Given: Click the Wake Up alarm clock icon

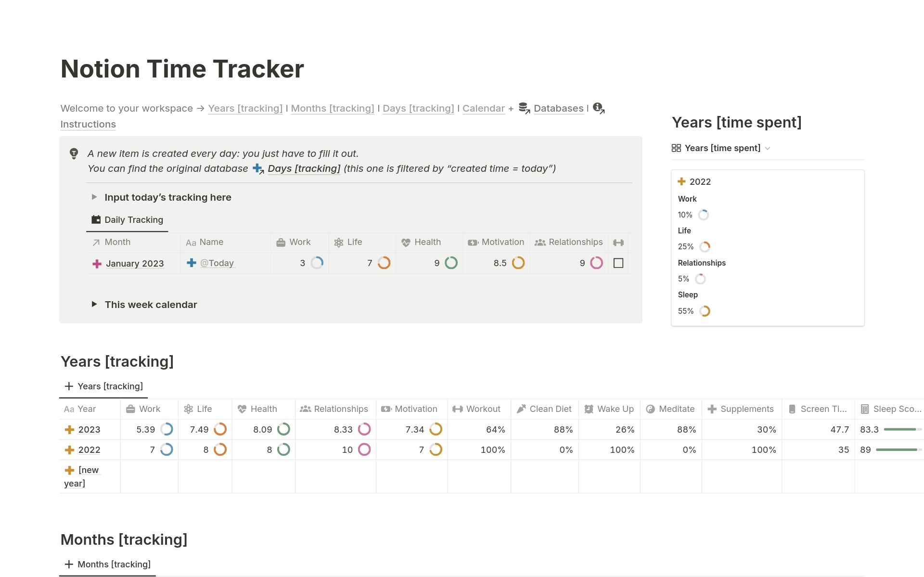Looking at the screenshot, I should (589, 409).
